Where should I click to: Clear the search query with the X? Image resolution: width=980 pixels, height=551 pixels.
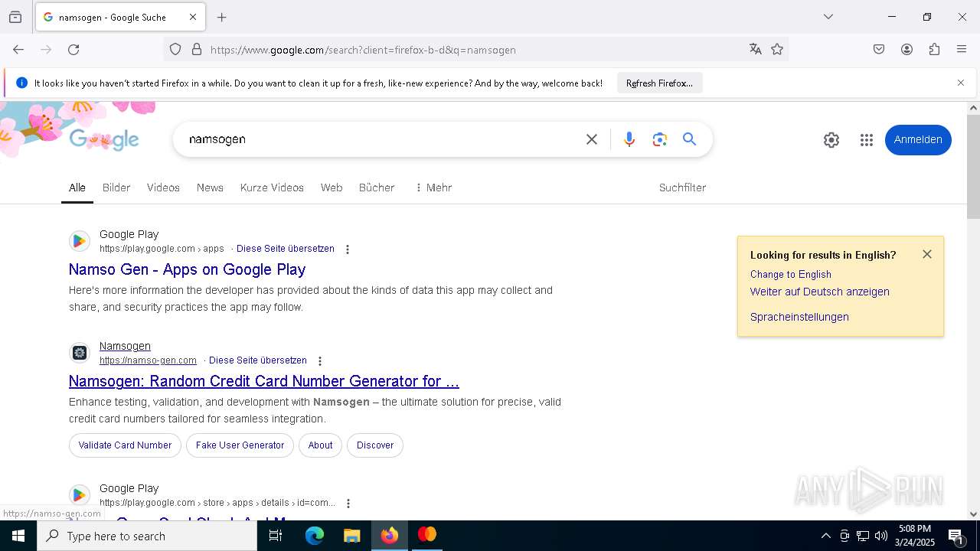tap(592, 139)
